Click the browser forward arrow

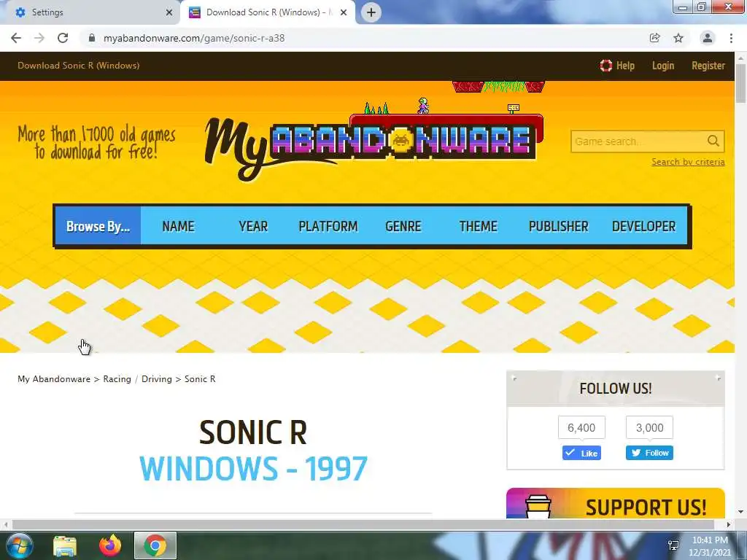39,38
